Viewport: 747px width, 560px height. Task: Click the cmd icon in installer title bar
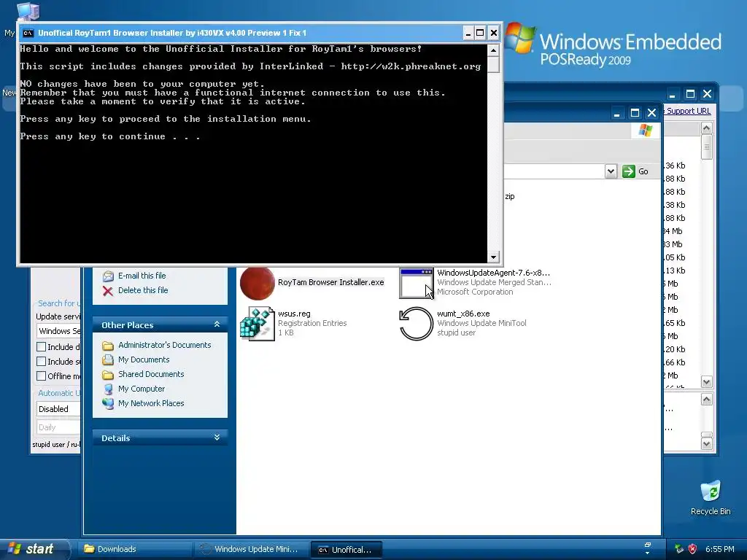[28, 33]
